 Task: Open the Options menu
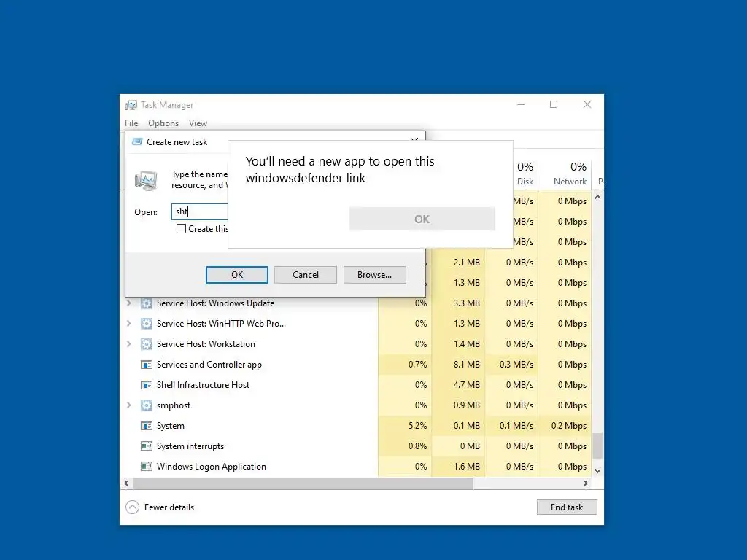(x=163, y=123)
